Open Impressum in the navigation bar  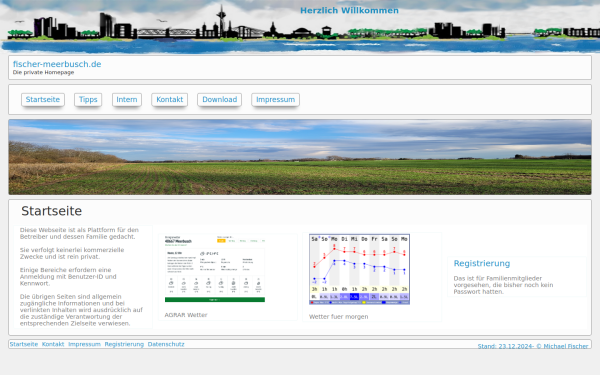pos(276,99)
